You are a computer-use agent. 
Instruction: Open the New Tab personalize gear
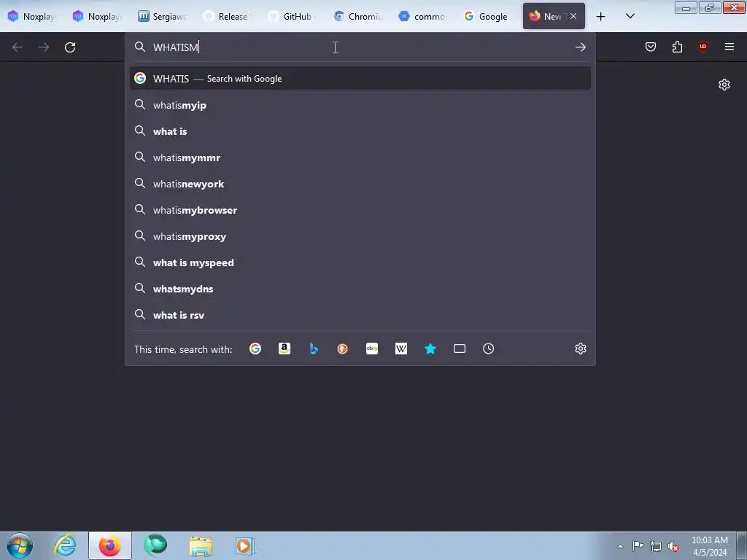tap(724, 85)
